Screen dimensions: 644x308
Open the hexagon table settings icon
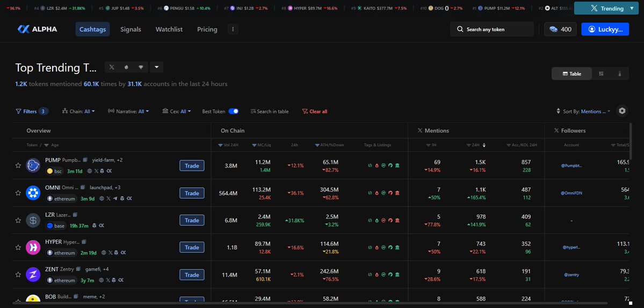pos(622,111)
